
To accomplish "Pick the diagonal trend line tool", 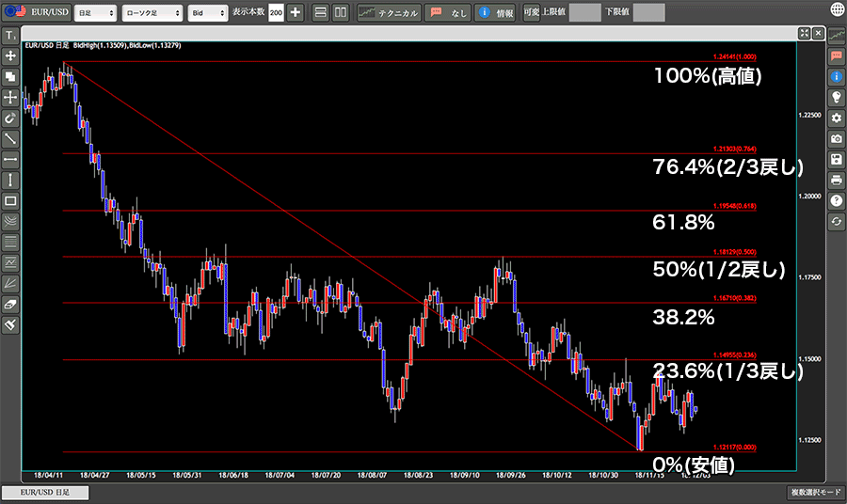I will [x=10, y=139].
